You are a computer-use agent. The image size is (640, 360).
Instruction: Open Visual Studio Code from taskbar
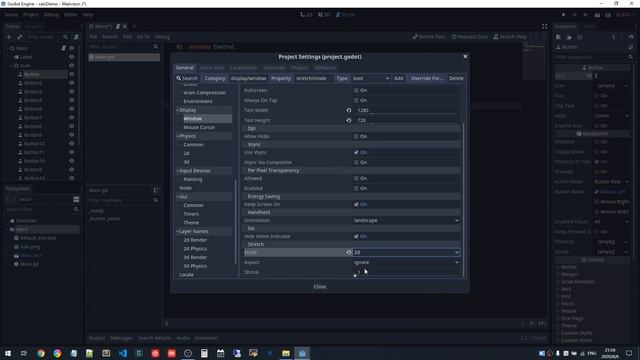(x=122, y=353)
